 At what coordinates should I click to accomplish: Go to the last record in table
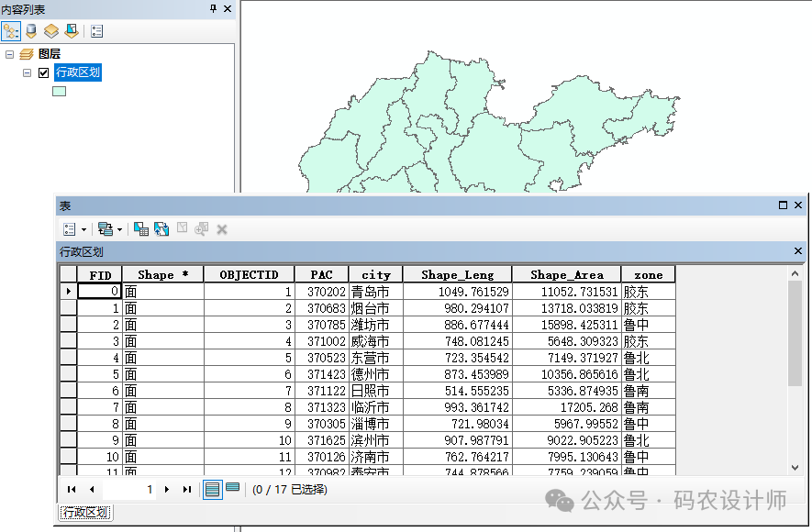point(187,490)
